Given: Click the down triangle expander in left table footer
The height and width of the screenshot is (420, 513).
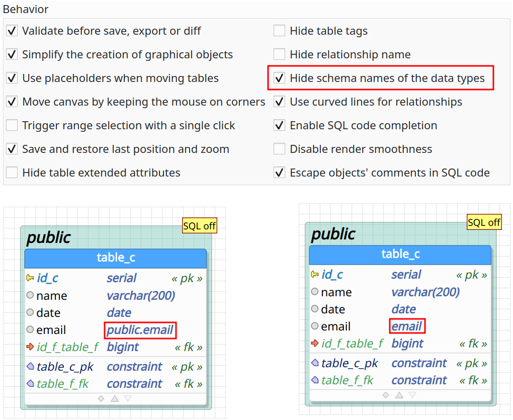Looking at the screenshot, I should pos(128,398).
